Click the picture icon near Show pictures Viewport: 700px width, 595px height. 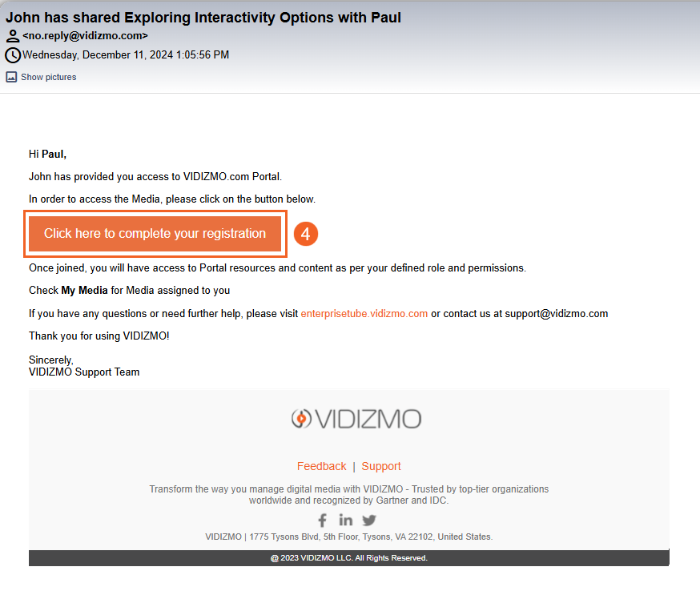pyautogui.click(x=11, y=77)
